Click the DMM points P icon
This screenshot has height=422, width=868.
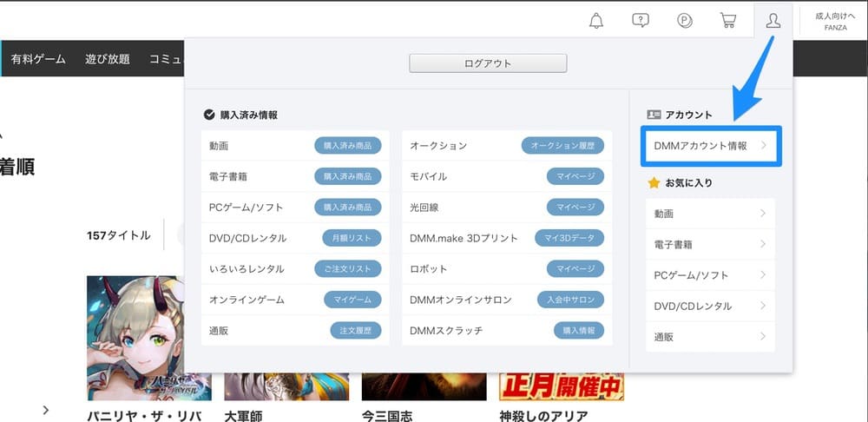(685, 21)
